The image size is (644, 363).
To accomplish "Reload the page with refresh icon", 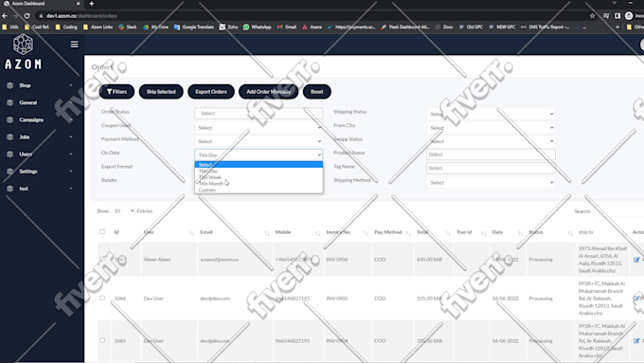I will (x=27, y=15).
